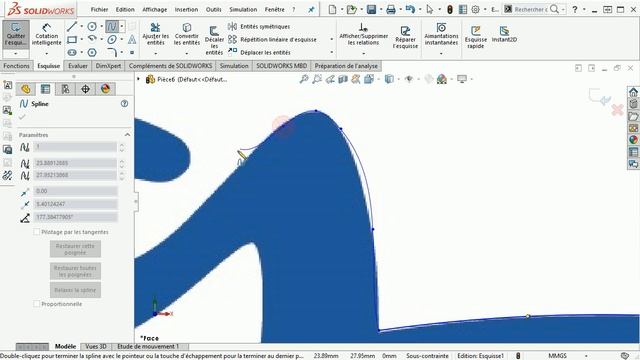Open the Outils menu
This screenshot has width=640, height=360.
(213, 9)
